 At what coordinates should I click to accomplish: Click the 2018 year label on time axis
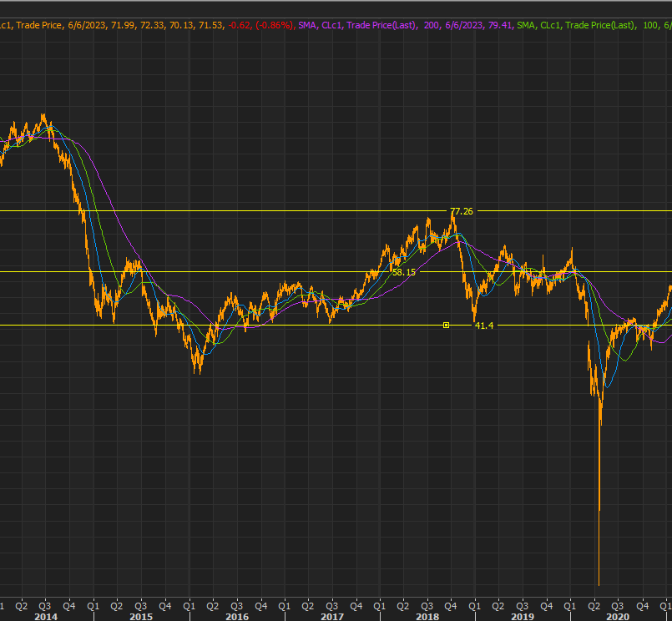[x=427, y=617]
